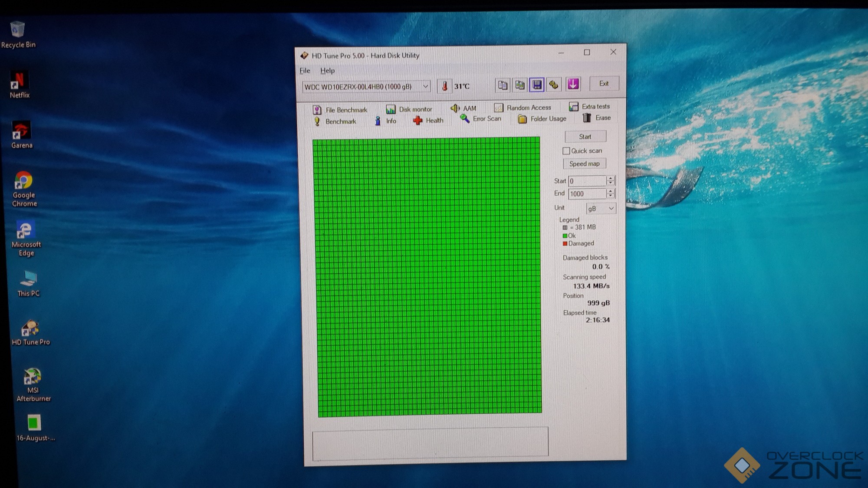The image size is (868, 488).
Task: Expand the WDC WD10EZRX drive selection dropdown
Action: tap(426, 86)
